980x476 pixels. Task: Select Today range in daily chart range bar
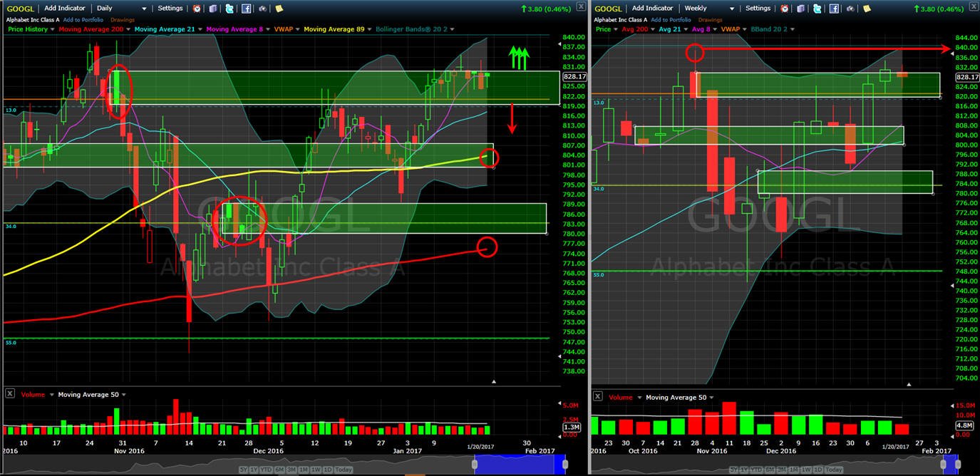click(x=344, y=470)
